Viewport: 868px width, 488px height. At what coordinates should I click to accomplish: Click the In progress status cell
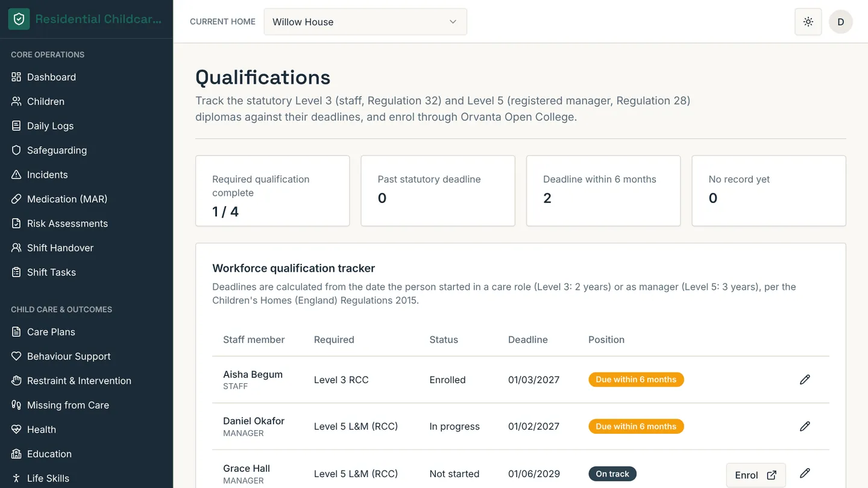454,427
